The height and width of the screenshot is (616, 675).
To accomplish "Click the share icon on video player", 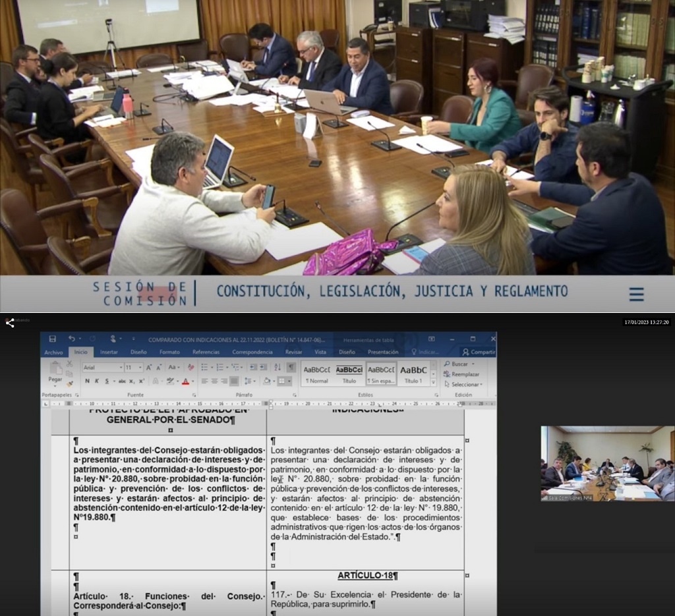I will pyautogui.click(x=10, y=323).
